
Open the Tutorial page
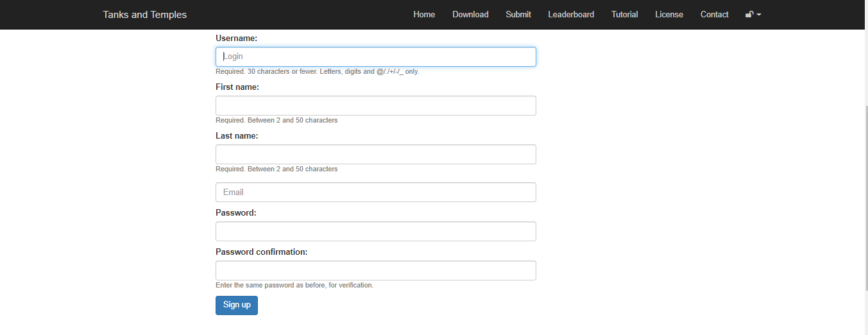pos(625,14)
